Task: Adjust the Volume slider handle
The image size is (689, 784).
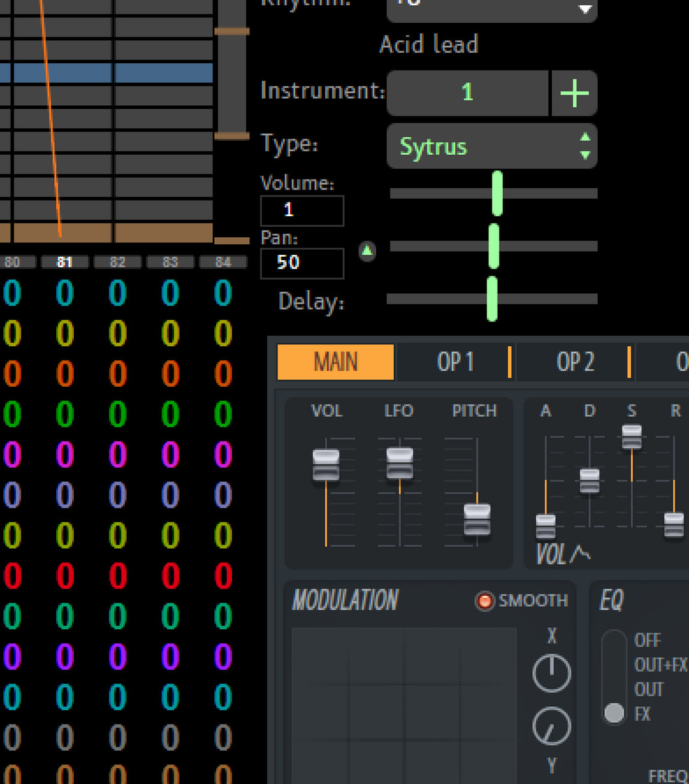Action: click(x=497, y=193)
